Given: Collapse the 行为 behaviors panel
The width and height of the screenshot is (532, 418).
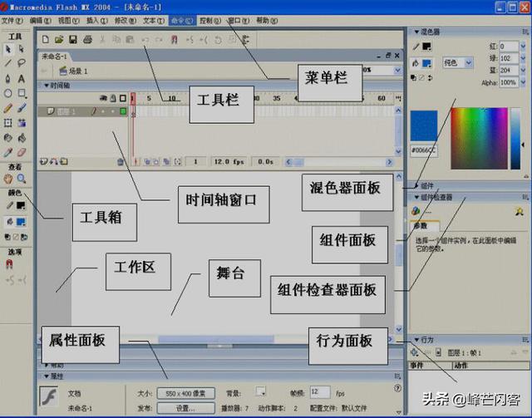Looking at the screenshot, I should 416,340.
